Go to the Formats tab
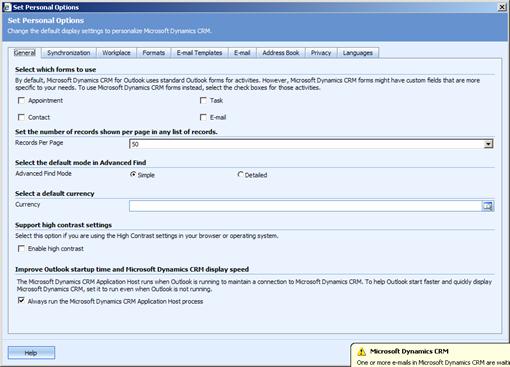Viewport: 510px width, 367px height. 154,53
